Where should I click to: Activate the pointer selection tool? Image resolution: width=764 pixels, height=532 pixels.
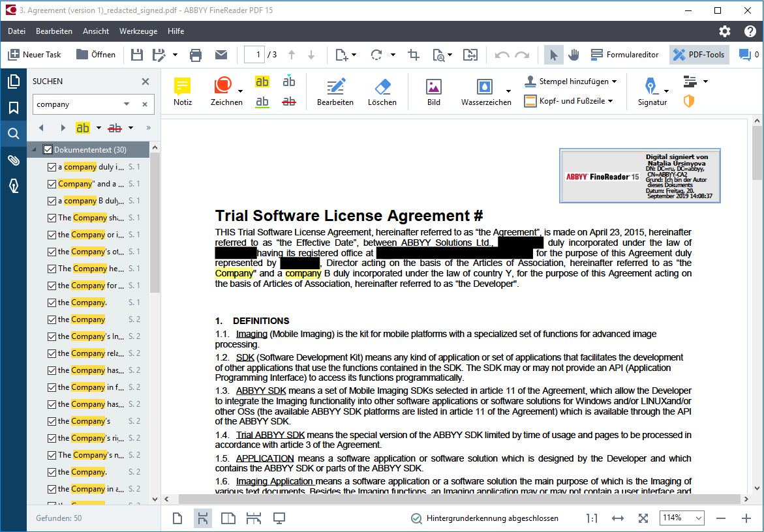pyautogui.click(x=553, y=55)
